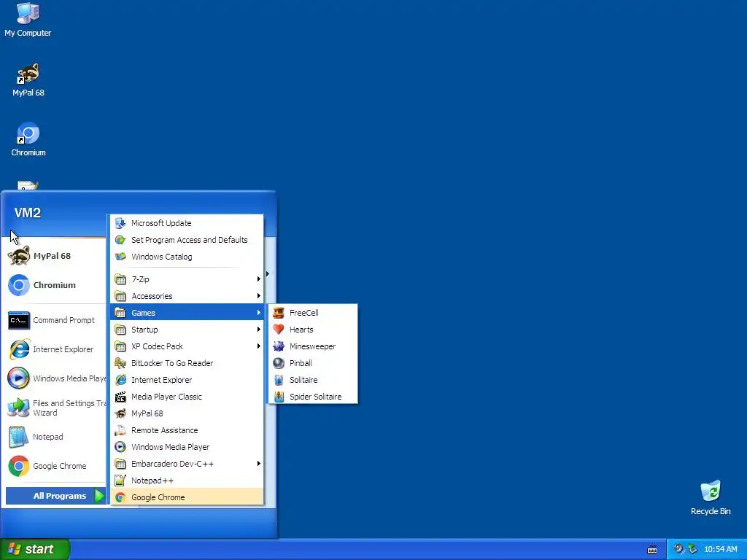Open Remote Assistance
Viewport: 747px width, 560px height.
coord(187,430)
